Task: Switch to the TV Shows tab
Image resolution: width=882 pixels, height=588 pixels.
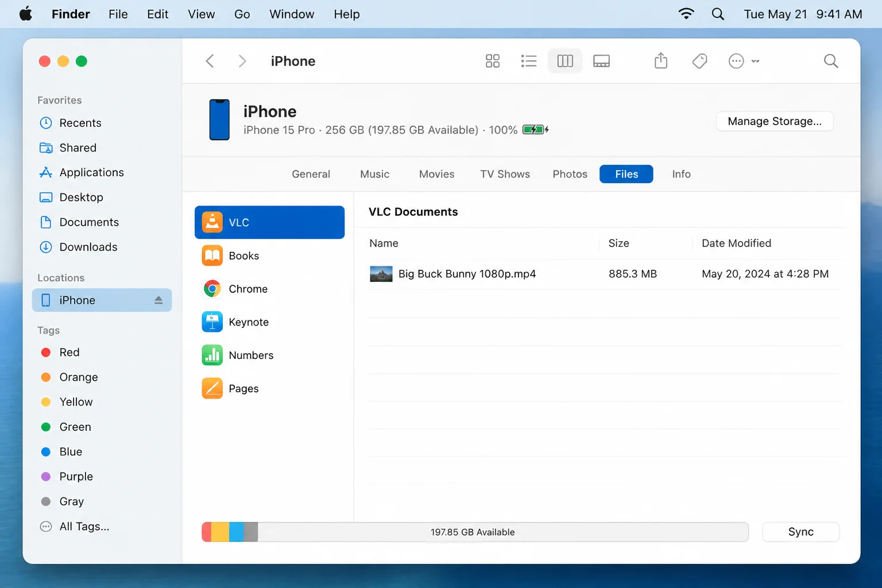Action: tap(505, 174)
